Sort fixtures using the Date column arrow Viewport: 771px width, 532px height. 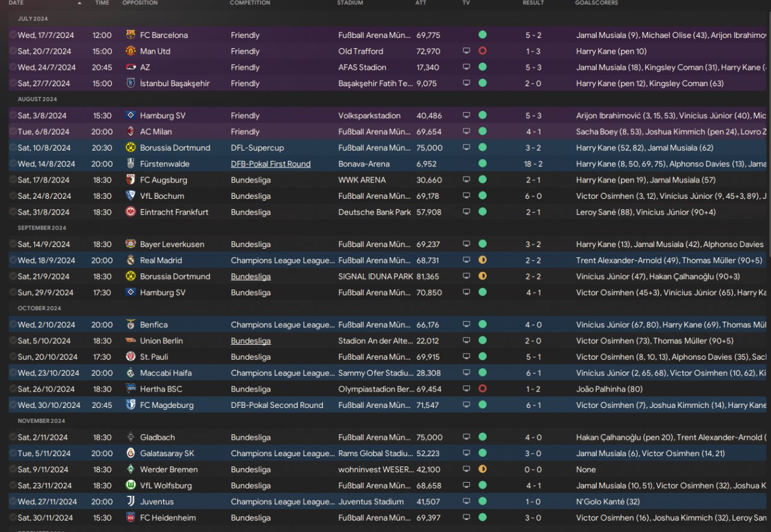click(80, 3)
